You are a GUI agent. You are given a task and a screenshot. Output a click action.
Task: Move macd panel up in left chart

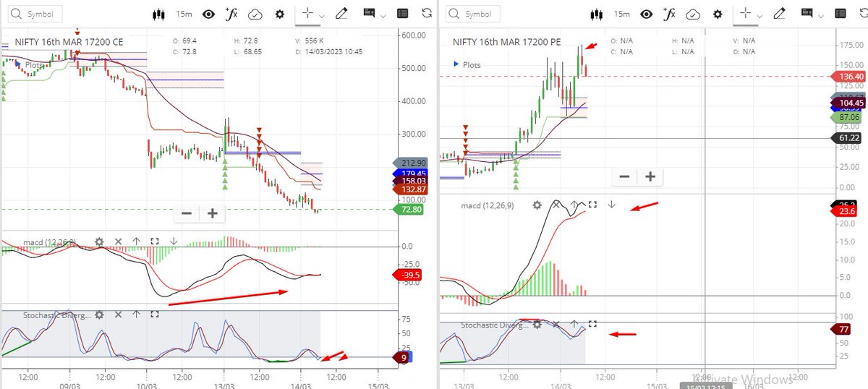137,241
